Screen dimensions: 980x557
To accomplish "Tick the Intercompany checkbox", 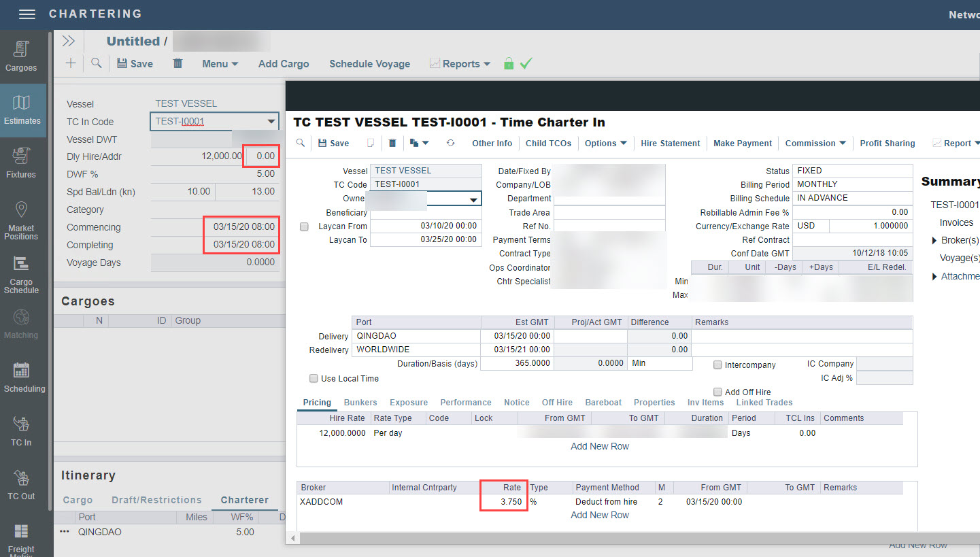I will 717,365.
